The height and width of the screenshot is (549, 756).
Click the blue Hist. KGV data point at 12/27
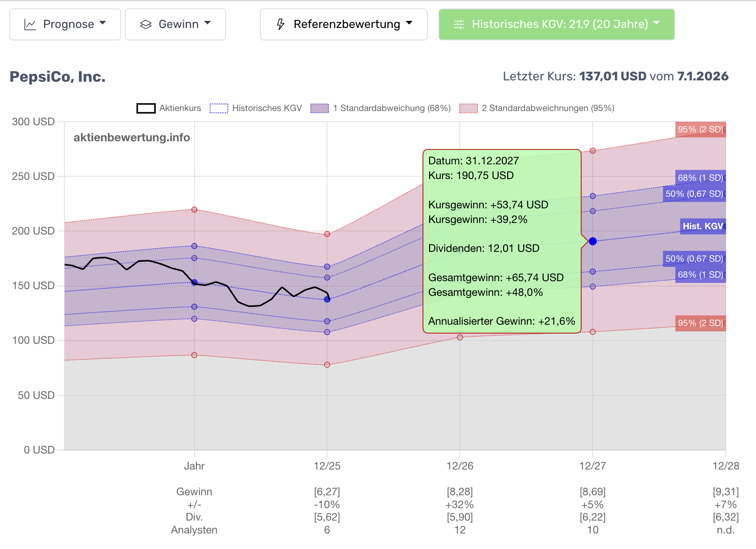(593, 241)
